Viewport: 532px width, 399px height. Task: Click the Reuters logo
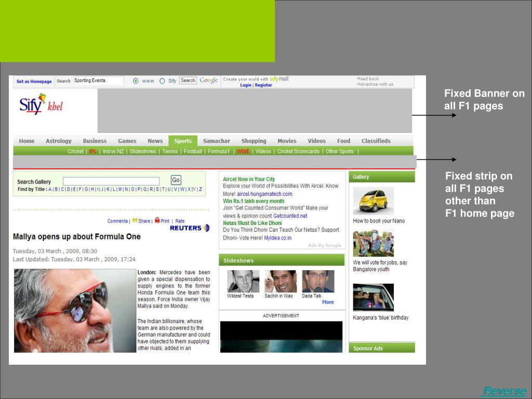(189, 228)
